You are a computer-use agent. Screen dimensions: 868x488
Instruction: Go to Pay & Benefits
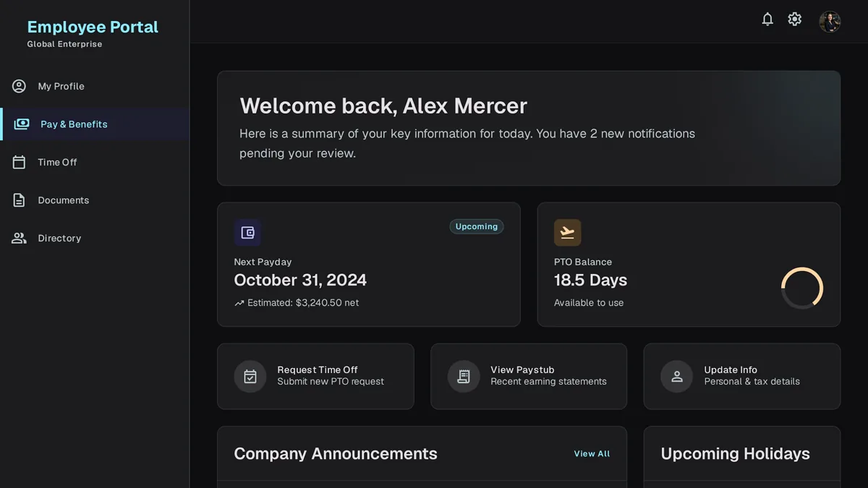[95, 124]
